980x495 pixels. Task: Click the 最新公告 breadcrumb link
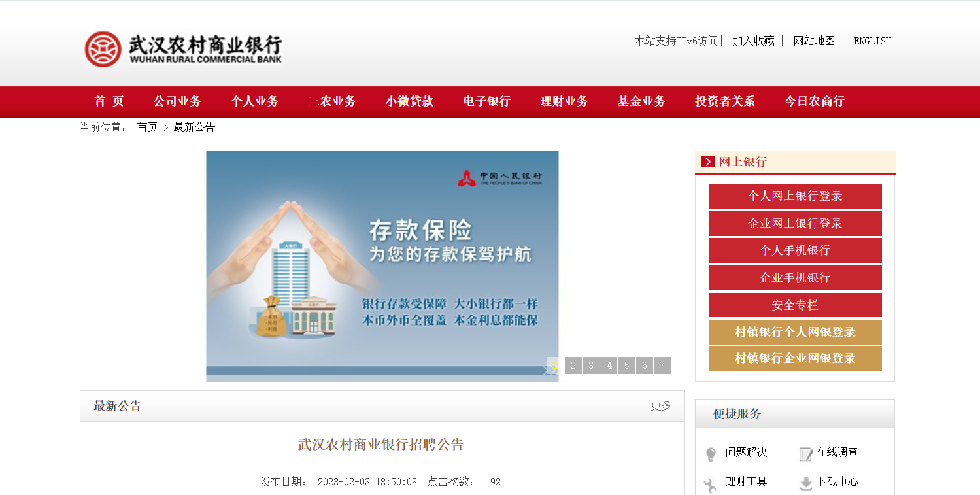coord(194,127)
